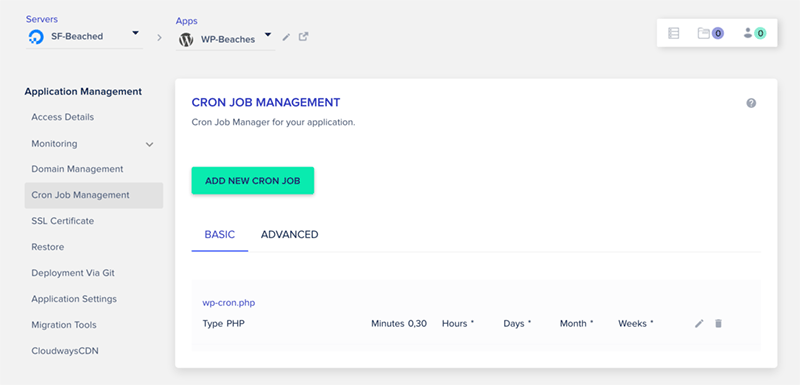The width and height of the screenshot is (800, 385).
Task: Click the Cron Job Management page title
Action: click(266, 102)
